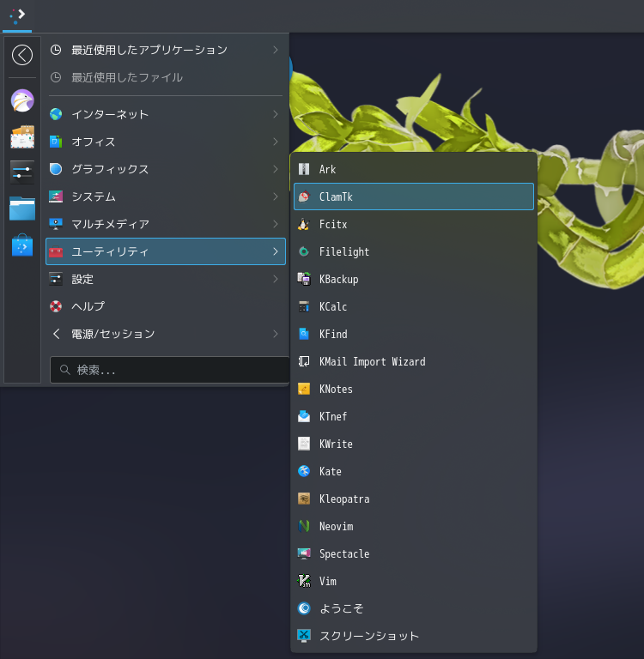The height and width of the screenshot is (659, 644).
Task: Select 最近使用したファイル entry
Action: coord(166,77)
